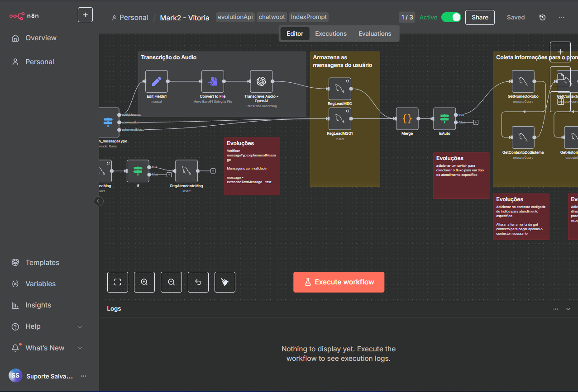Select the Edit Fields1 node
578x392 pixels.
(x=157, y=81)
